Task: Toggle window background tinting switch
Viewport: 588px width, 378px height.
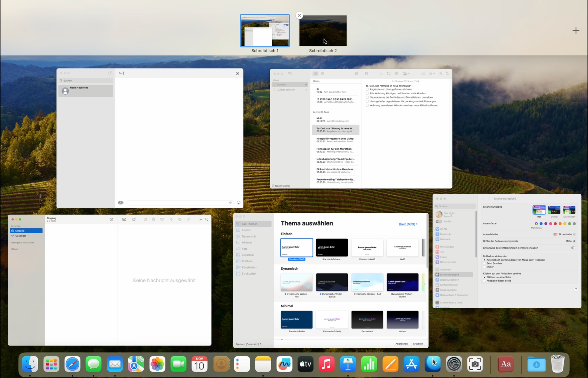Action: click(573, 248)
